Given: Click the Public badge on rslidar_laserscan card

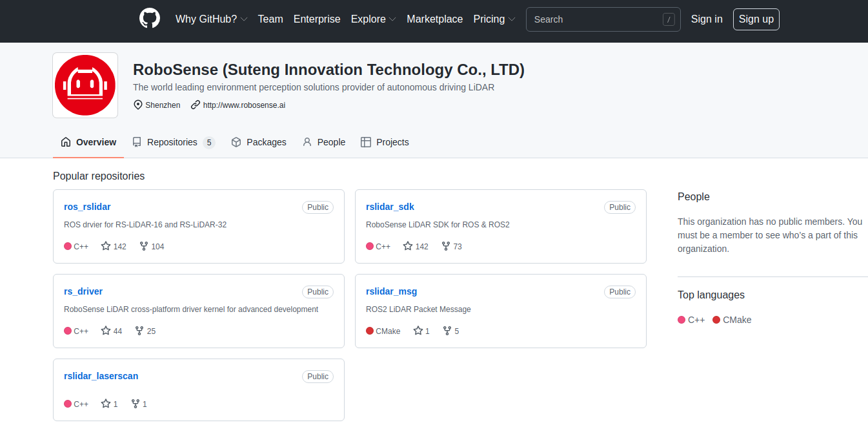Looking at the screenshot, I should pos(318,377).
